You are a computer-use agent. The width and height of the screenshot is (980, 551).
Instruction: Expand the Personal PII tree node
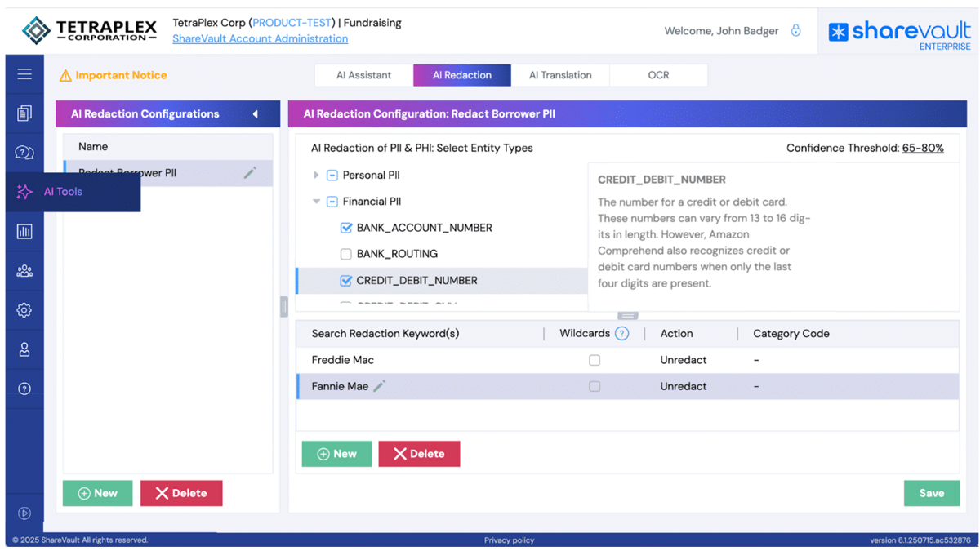316,176
